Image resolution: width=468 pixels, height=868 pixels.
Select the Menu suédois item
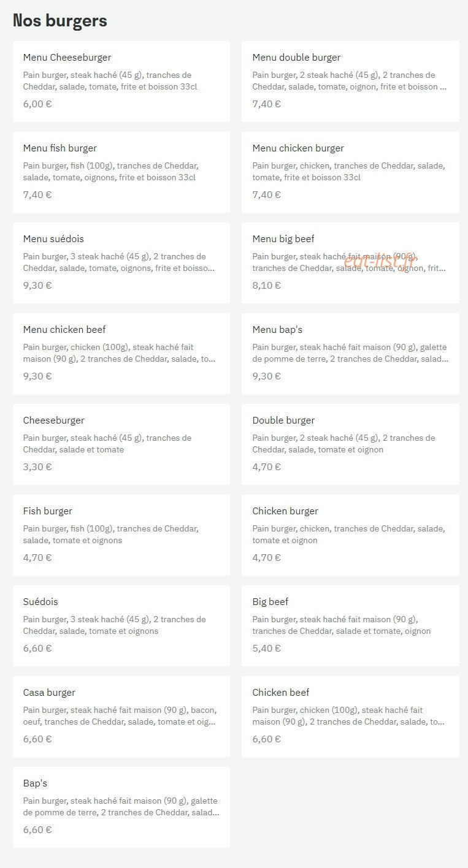click(x=121, y=263)
